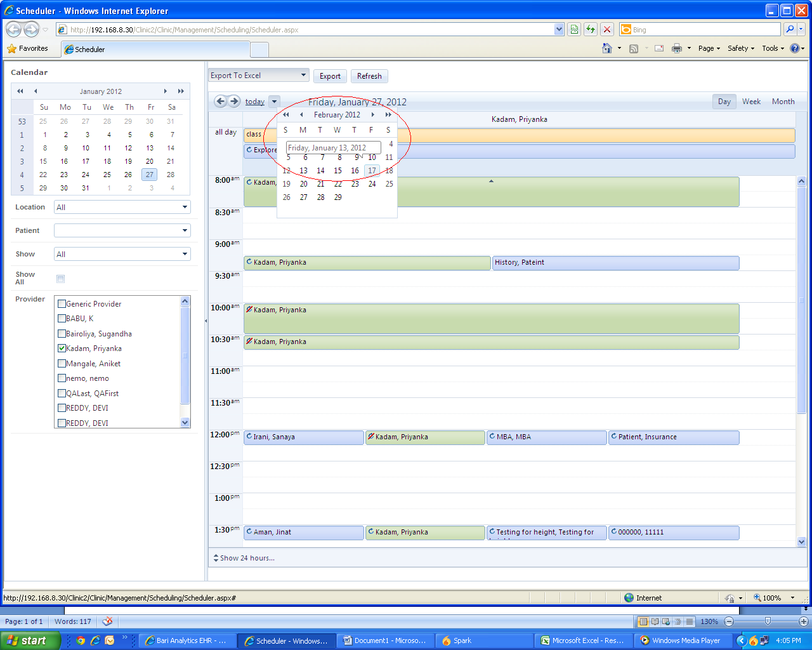Click the Export button
The height and width of the screenshot is (650, 812).
click(x=330, y=76)
